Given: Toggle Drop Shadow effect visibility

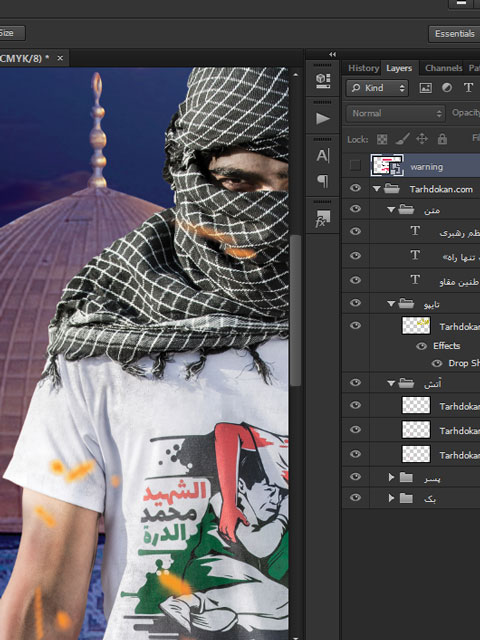Looking at the screenshot, I should coord(437,363).
